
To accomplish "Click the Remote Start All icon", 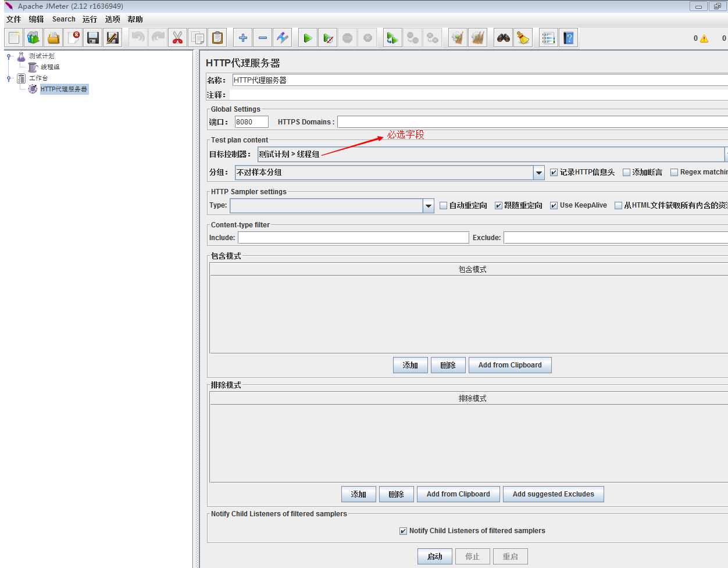I will 393,38.
